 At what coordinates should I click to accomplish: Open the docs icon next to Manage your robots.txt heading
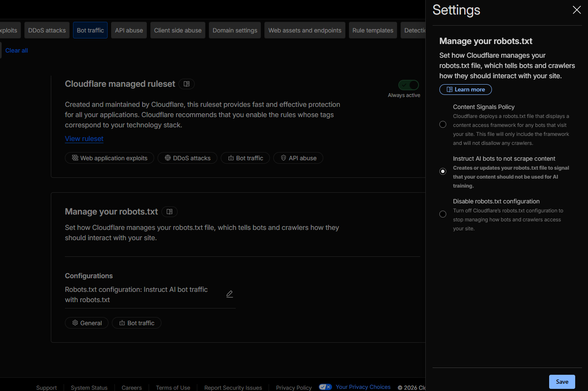170,212
